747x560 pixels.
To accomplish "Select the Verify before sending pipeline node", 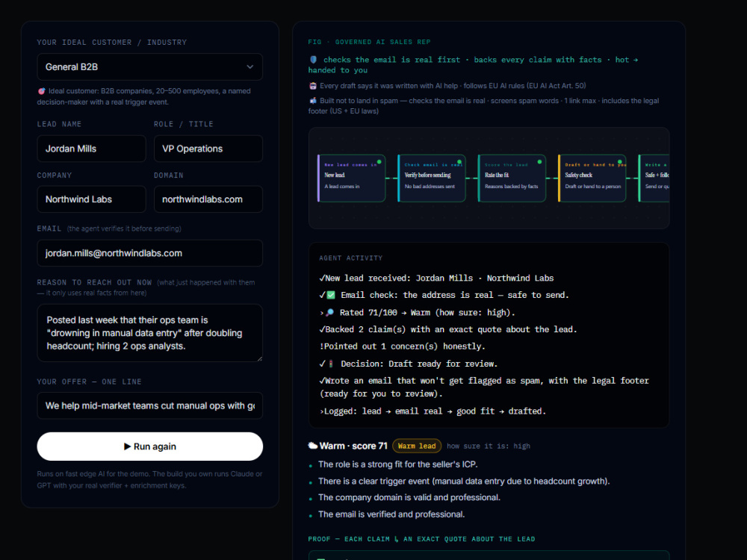I will 432,178.
